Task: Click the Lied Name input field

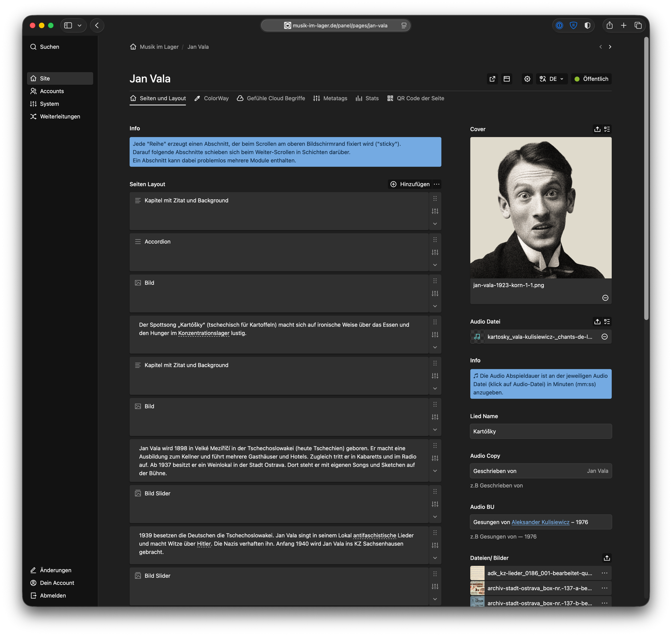Action: coord(541,431)
